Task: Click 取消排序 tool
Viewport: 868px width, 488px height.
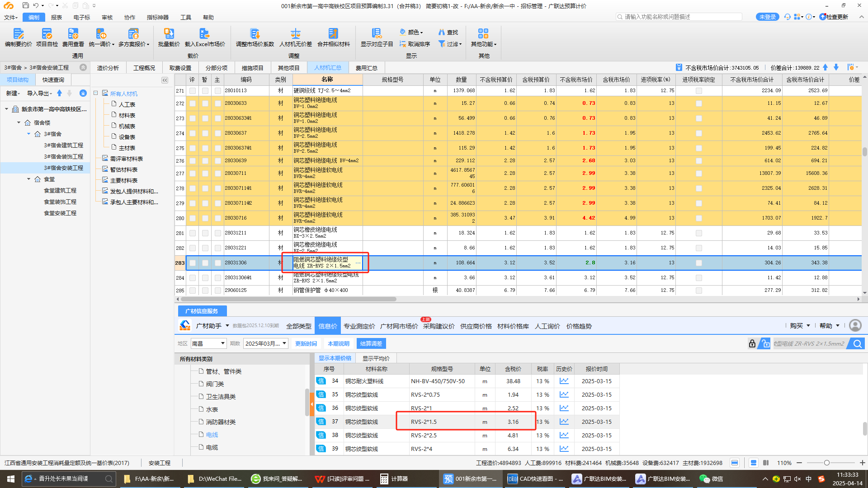Action: [415, 44]
